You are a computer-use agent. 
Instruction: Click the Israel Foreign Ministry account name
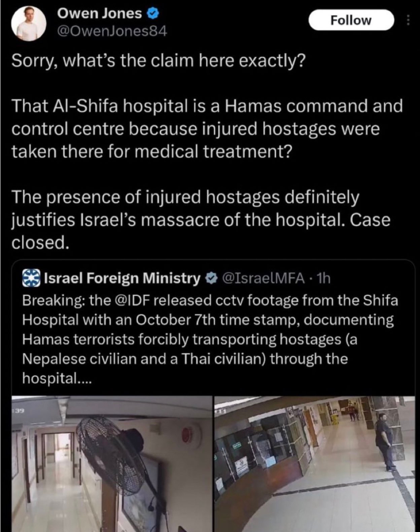click(x=123, y=278)
